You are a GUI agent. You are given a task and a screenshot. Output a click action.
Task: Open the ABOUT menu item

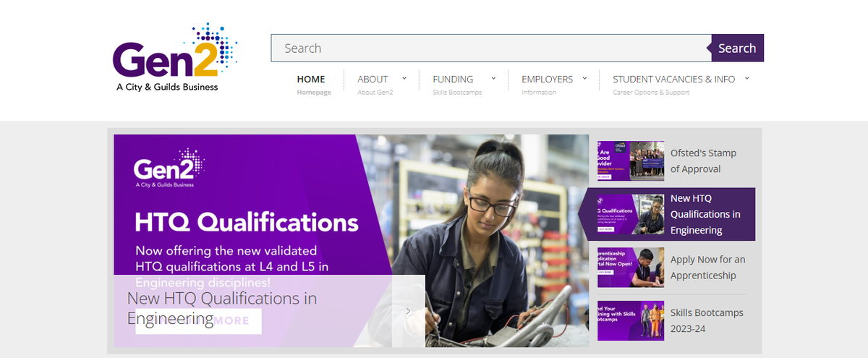[x=373, y=79]
